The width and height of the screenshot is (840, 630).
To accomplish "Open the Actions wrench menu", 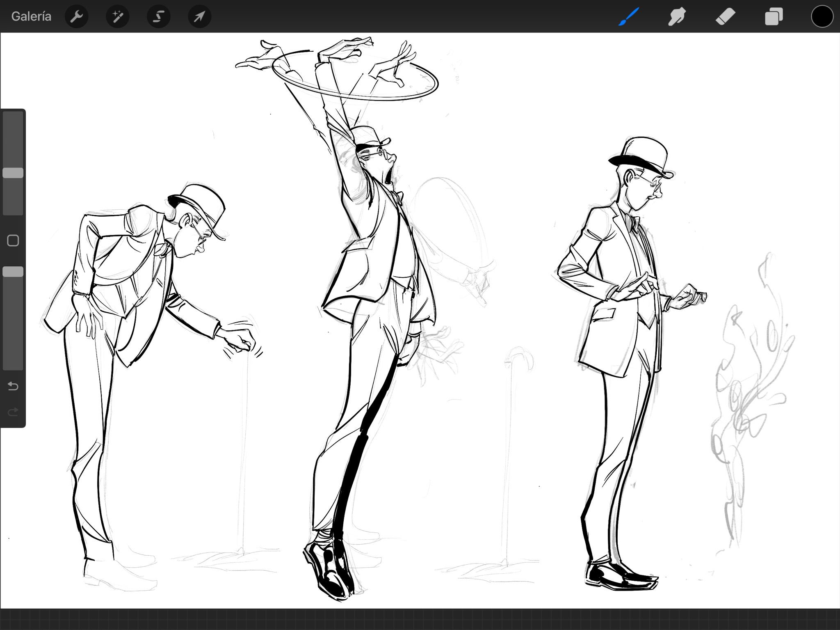I will tap(77, 16).
